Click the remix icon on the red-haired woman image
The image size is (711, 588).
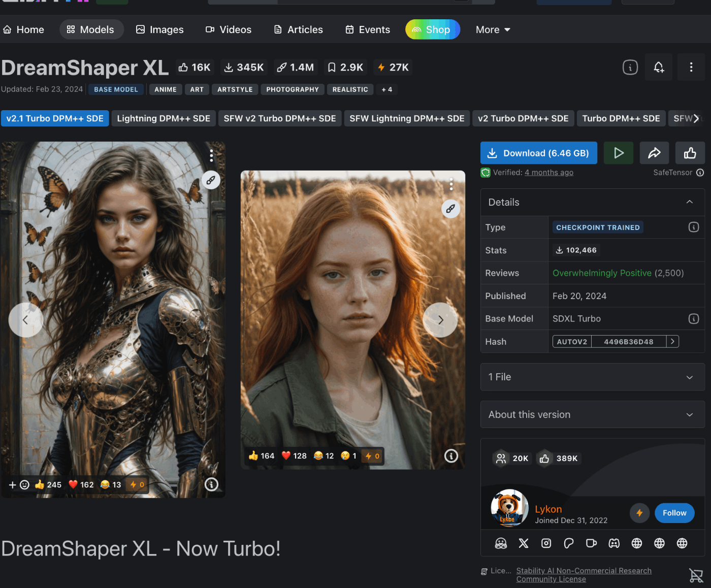click(450, 209)
